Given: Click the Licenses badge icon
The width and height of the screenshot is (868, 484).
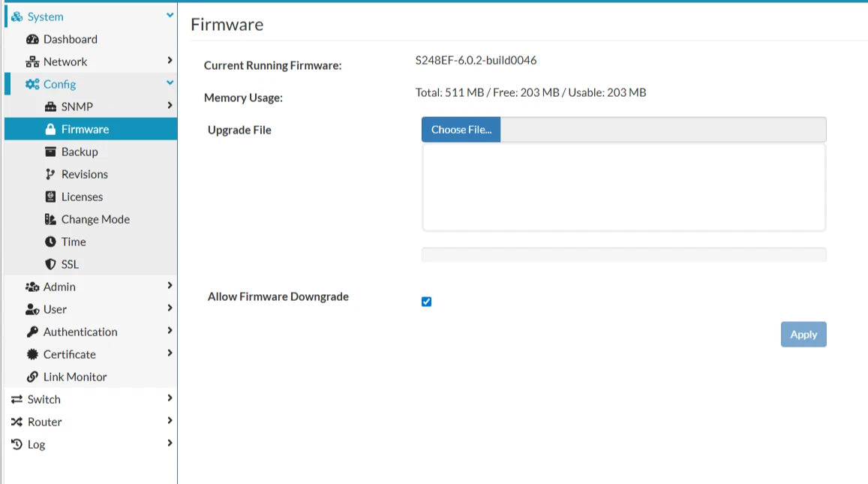Looking at the screenshot, I should [x=50, y=197].
